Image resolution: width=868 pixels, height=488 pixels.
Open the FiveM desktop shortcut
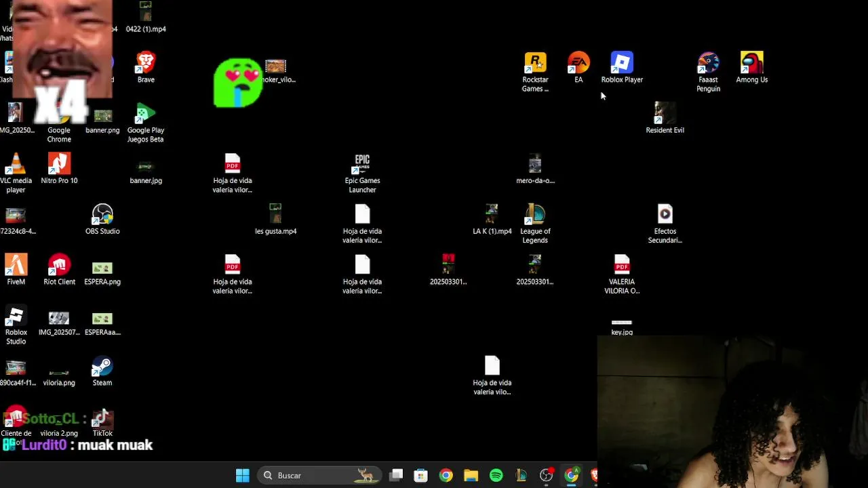pyautogui.click(x=16, y=270)
